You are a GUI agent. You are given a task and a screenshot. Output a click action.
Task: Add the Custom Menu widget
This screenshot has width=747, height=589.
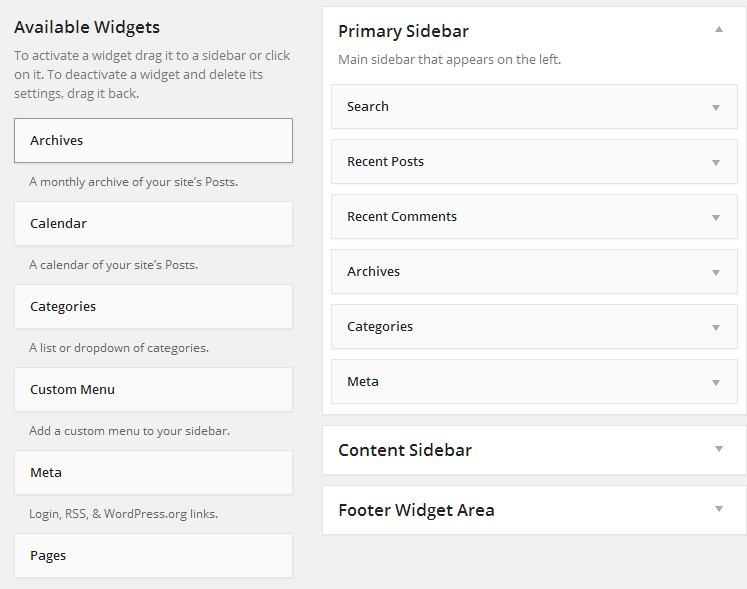point(153,390)
